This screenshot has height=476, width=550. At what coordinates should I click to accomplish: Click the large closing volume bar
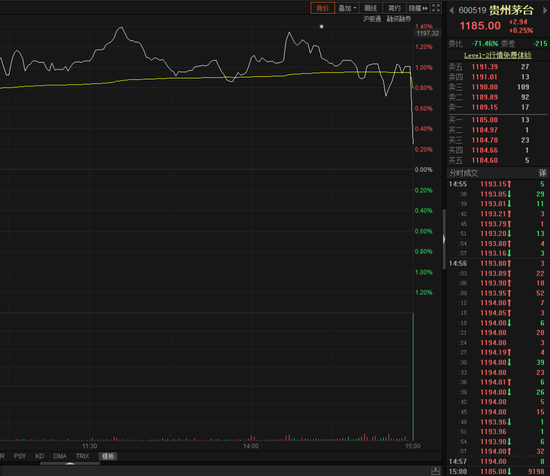coord(413,377)
